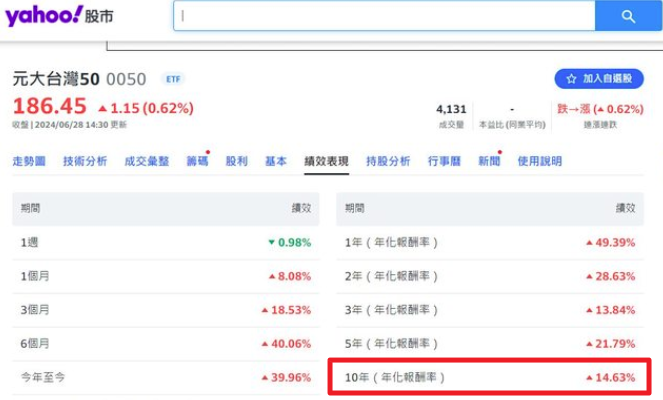Click the 1年 annualized value 49.39%
This screenshot has width=663, height=400.
click(611, 243)
